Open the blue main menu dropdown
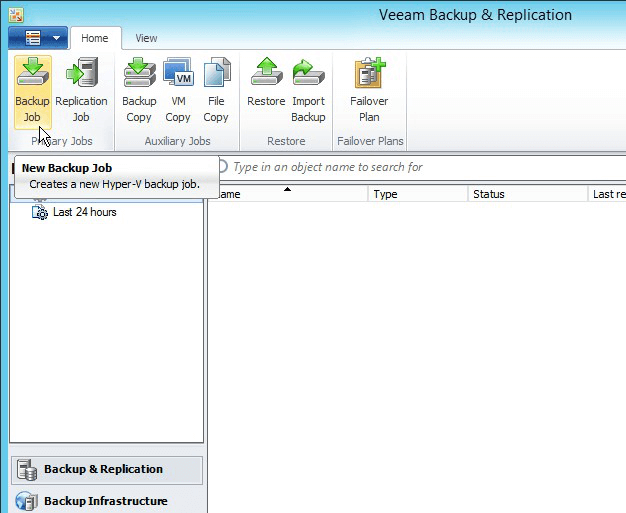The width and height of the screenshot is (626, 513). tap(38, 38)
